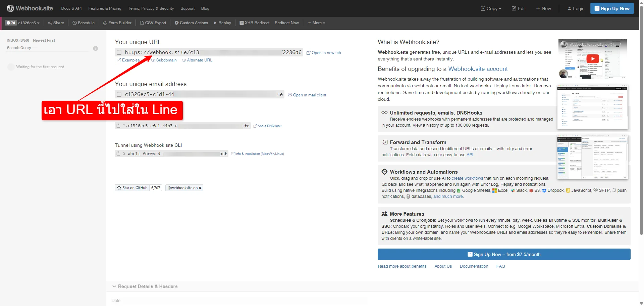This screenshot has width=644, height=306.
Task: Open the Documentation link
Action: (x=474, y=266)
